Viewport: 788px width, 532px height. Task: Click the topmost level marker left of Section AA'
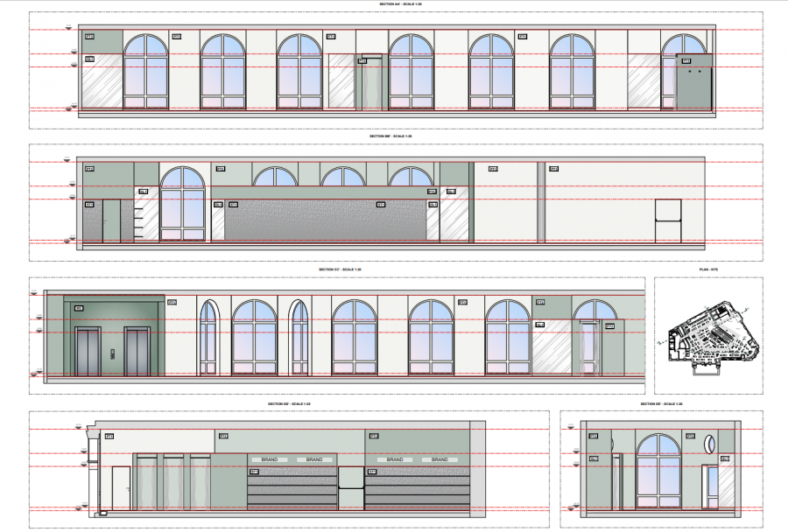click(x=69, y=27)
